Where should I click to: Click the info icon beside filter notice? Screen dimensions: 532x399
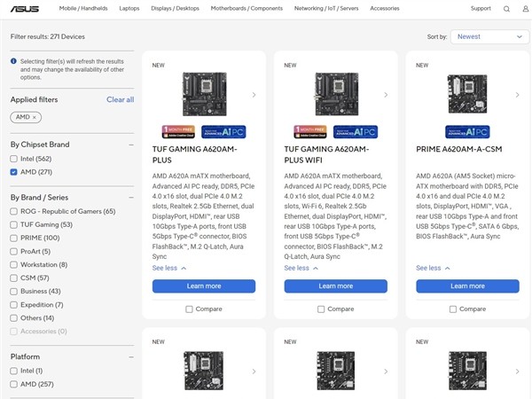click(x=13, y=61)
